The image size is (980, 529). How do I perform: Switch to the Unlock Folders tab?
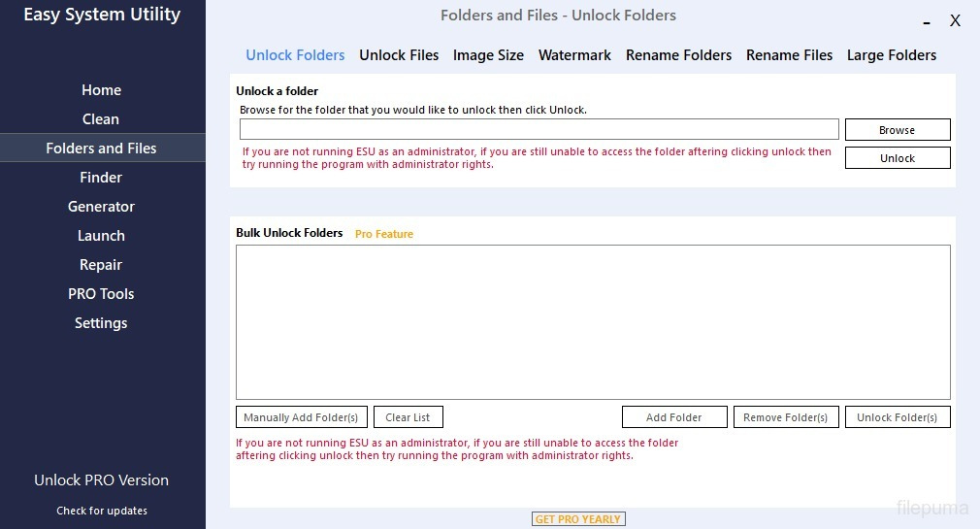295,55
